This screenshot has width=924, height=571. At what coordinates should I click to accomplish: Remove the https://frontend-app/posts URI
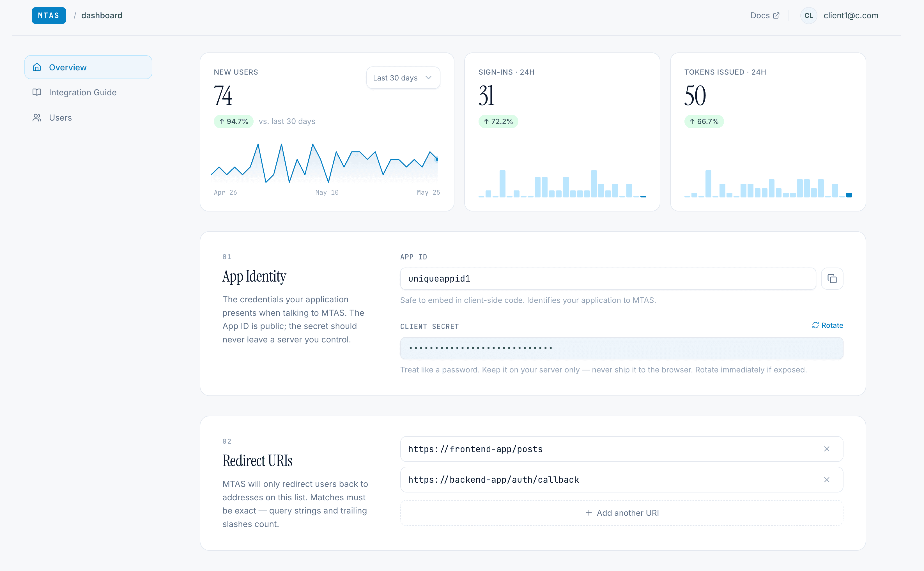(827, 449)
